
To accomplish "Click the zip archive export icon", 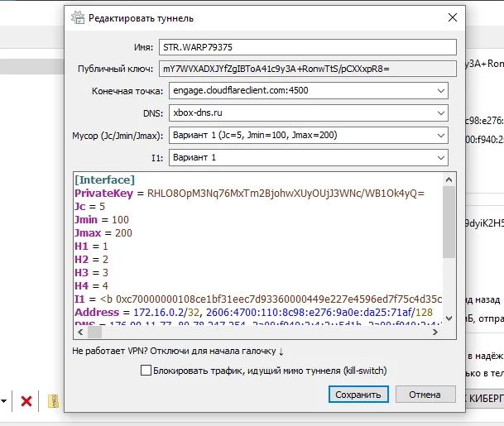I will (x=54, y=401).
